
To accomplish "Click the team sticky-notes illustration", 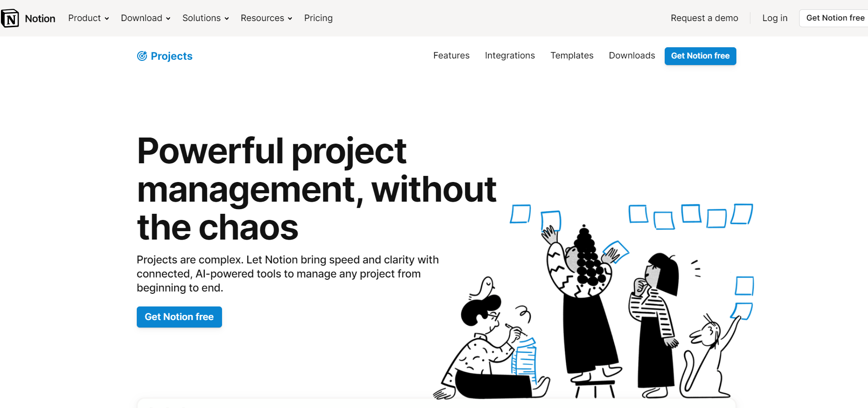I will click(x=594, y=301).
